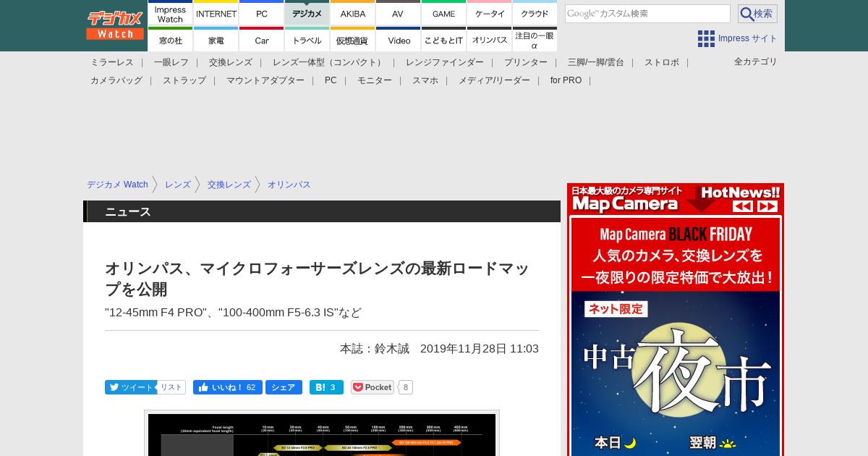Open the lens roadmap article image
Image resolution: width=868 pixels, height=456 pixels.
pos(322,434)
